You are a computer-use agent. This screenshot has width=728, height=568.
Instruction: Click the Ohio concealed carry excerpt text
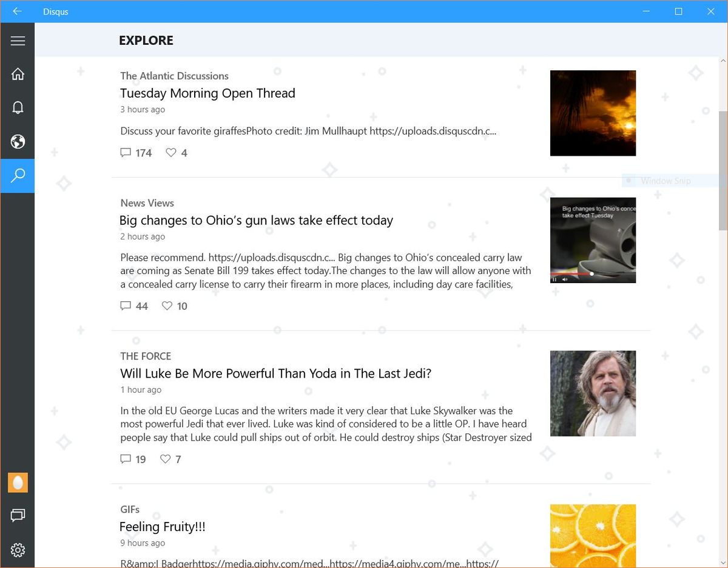click(x=326, y=271)
